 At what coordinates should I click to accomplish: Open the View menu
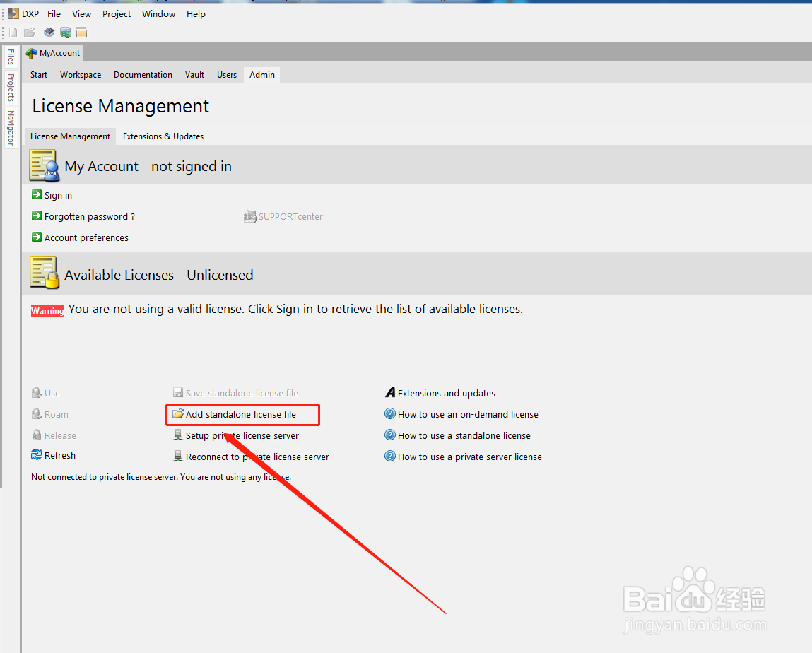81,14
